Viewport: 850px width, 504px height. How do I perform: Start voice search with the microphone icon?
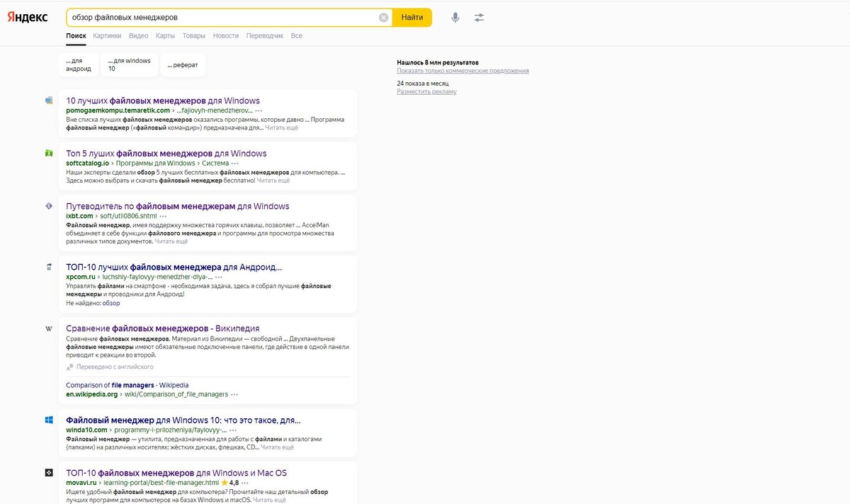[x=455, y=17]
